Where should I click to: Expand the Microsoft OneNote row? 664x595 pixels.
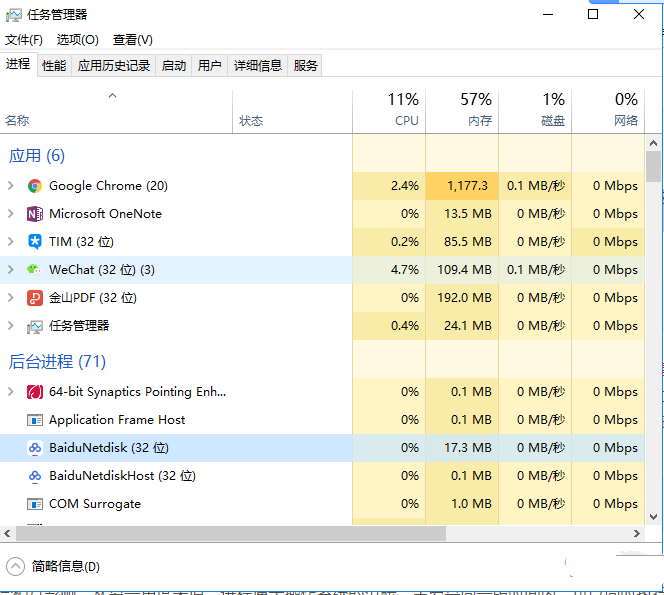(x=11, y=213)
